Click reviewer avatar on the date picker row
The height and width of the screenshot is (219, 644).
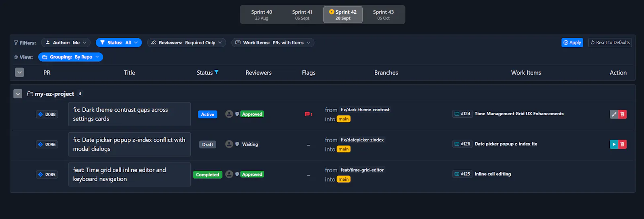point(229,144)
